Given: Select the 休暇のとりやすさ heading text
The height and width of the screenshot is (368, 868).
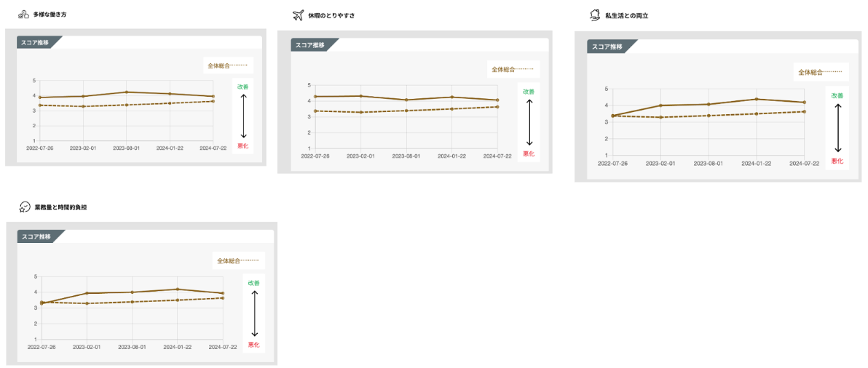Looking at the screenshot, I should click(x=331, y=16).
